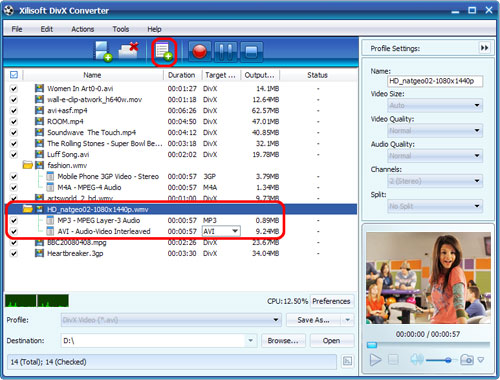
Task: Toggle the select-all checkbox in list header
Action: [14, 75]
